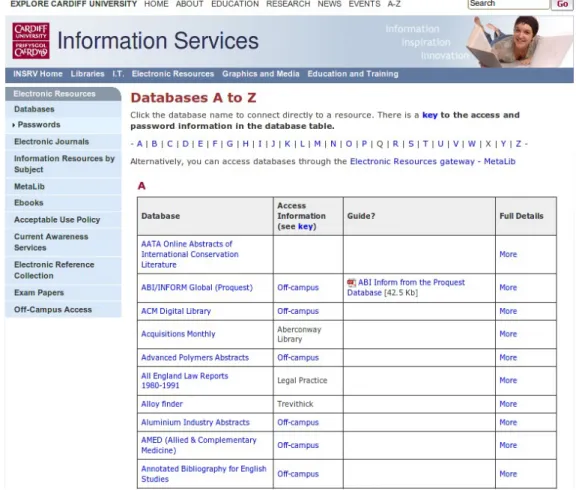Open AMED (Allied & Complementary Medicine)

point(199,445)
